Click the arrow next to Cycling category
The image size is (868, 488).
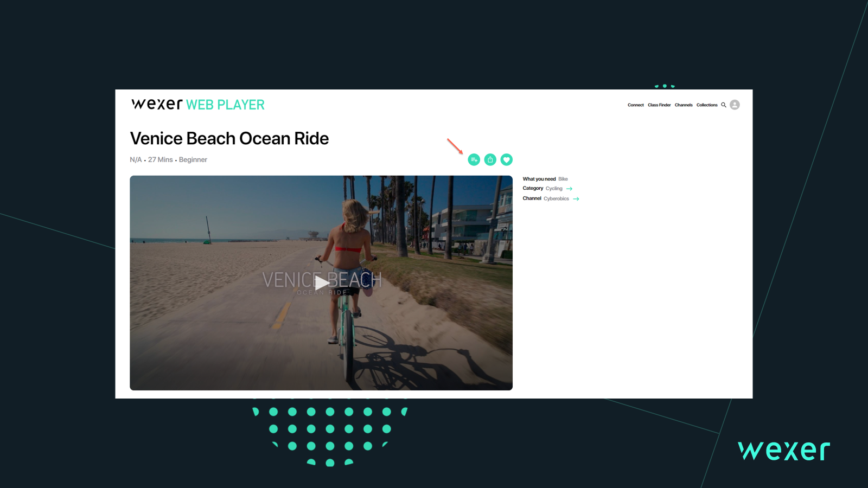(569, 189)
